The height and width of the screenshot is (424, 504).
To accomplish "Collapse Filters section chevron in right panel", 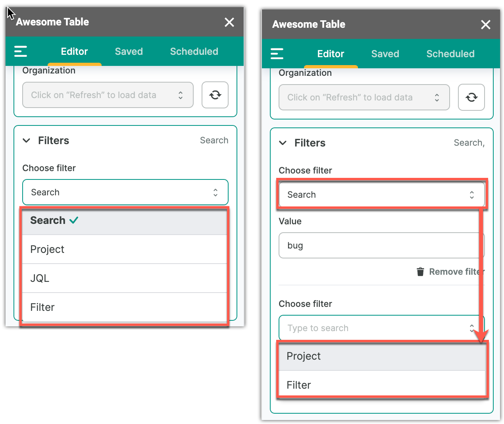I will click(x=283, y=143).
